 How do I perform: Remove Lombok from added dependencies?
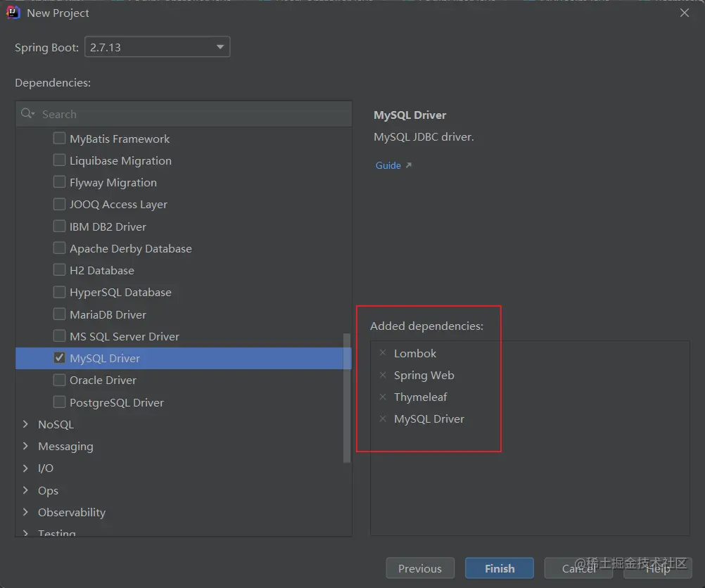click(383, 353)
